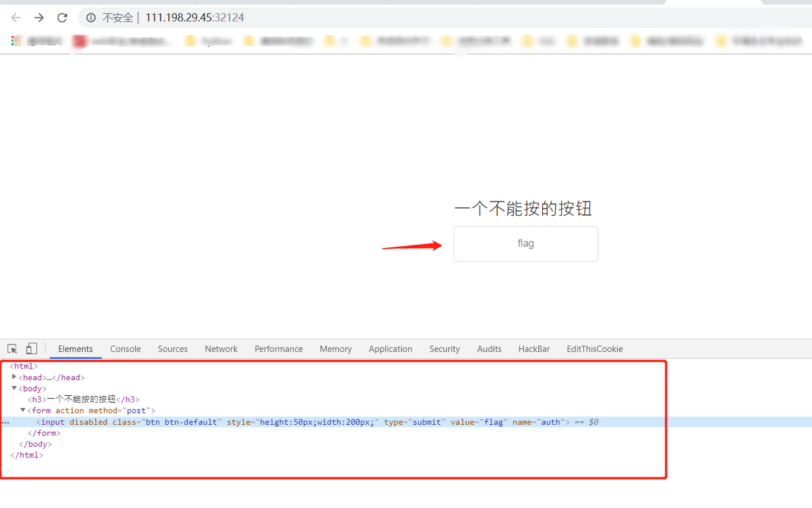Click the disabled flag submit button
812x508 pixels.
[x=525, y=244]
